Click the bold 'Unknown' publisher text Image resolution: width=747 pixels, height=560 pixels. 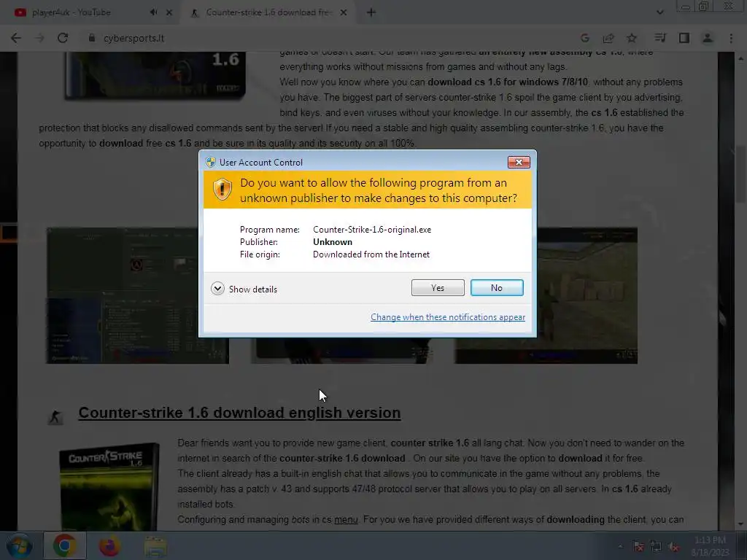pyautogui.click(x=333, y=242)
